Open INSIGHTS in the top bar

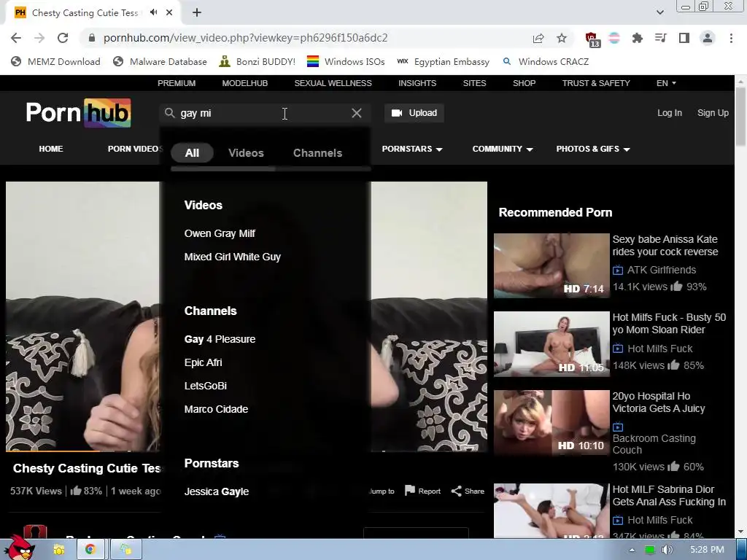point(417,83)
